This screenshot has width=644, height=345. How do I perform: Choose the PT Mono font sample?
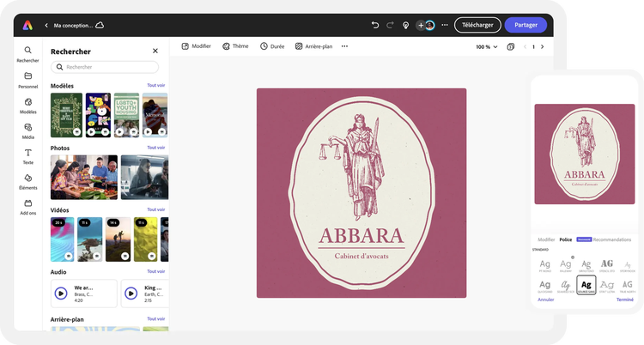tap(545, 265)
